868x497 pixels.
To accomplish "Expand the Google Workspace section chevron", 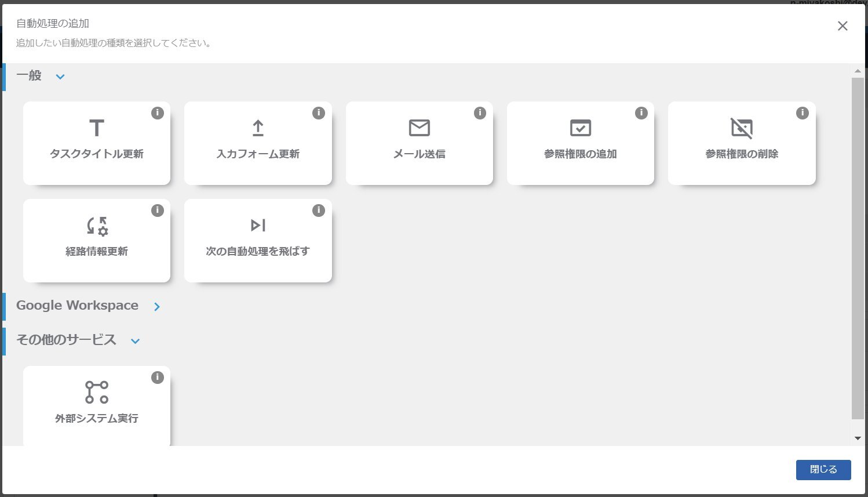I will 157,307.
